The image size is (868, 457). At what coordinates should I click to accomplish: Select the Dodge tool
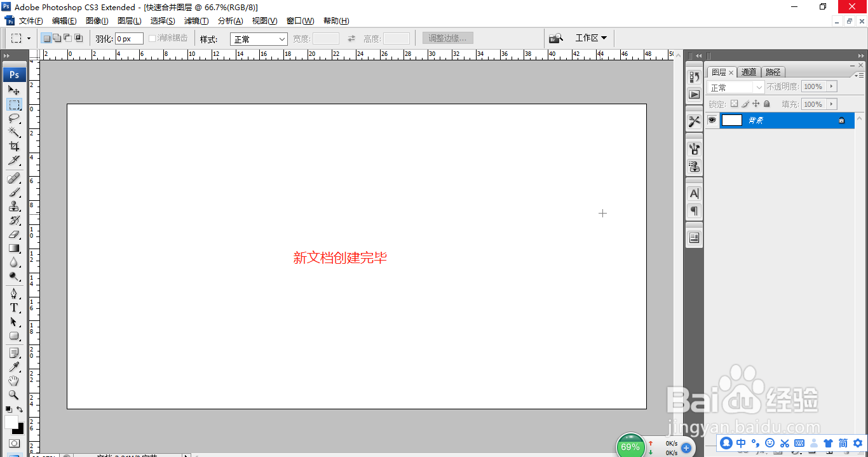tap(14, 276)
